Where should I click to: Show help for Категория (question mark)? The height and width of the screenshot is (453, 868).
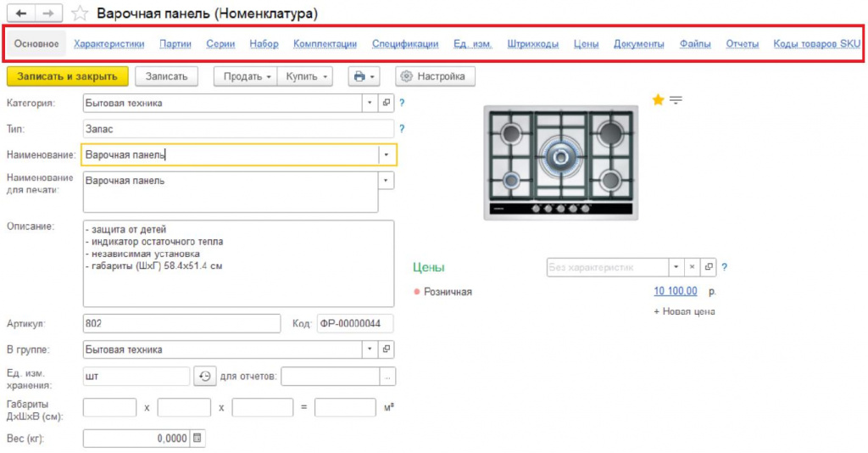click(x=402, y=103)
